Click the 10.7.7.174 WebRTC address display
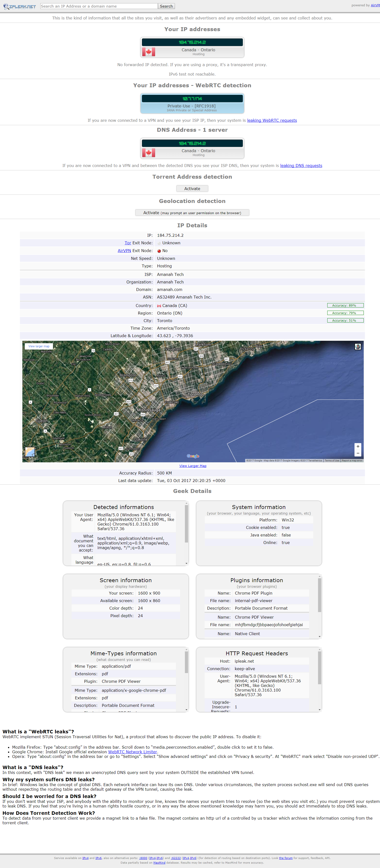The width and height of the screenshot is (380, 868). click(x=192, y=99)
